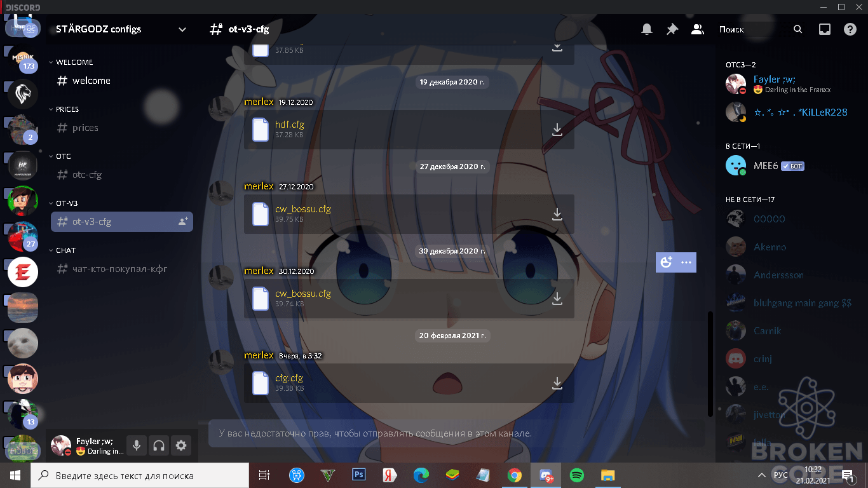The image size is (868, 488).
Task: Open the чат-кто-покупал-кфг channel
Action: click(122, 269)
